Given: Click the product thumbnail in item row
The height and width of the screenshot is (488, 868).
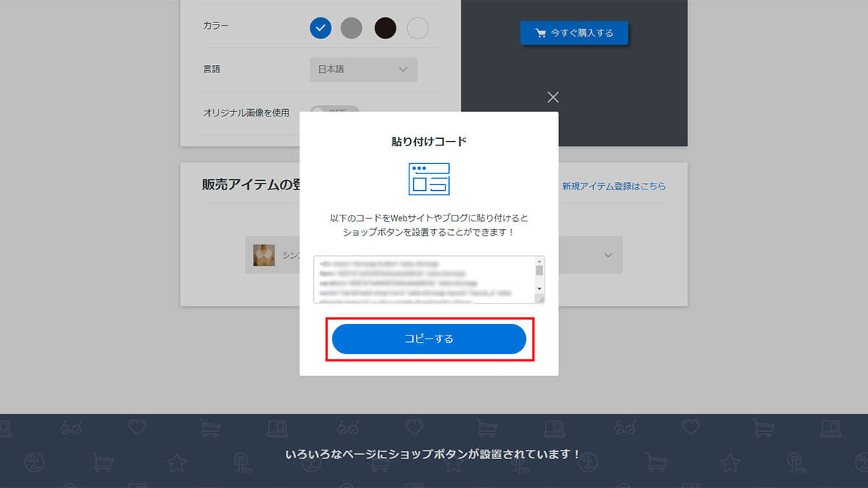Looking at the screenshot, I should [264, 255].
